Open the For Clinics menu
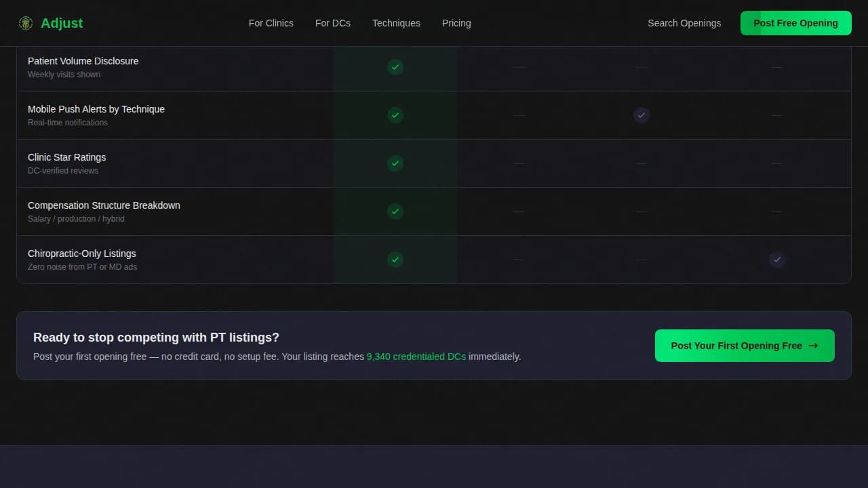The width and height of the screenshot is (868, 488). pos(271,23)
